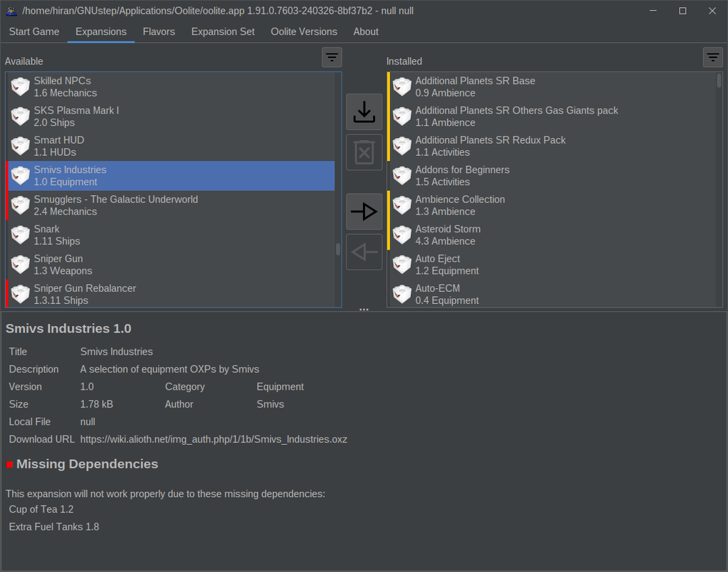Click Addons for Beginners package icon

pos(402,176)
